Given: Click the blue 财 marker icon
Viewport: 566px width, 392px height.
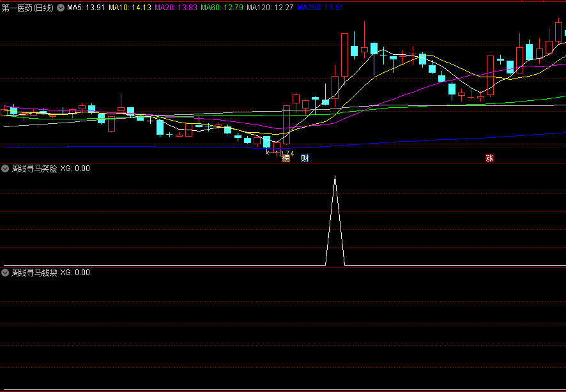Looking at the screenshot, I should coord(305,158).
